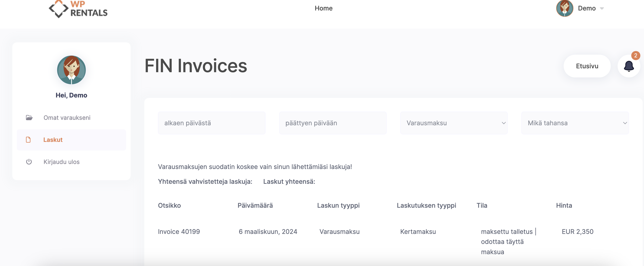Click the notification count badge
The image size is (644, 266).
[636, 56]
